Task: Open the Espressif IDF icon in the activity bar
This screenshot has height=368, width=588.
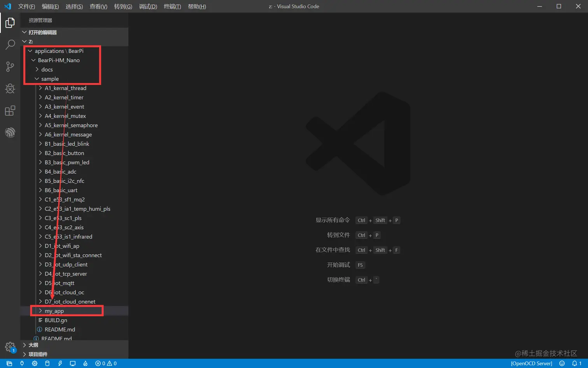Action: [10, 133]
